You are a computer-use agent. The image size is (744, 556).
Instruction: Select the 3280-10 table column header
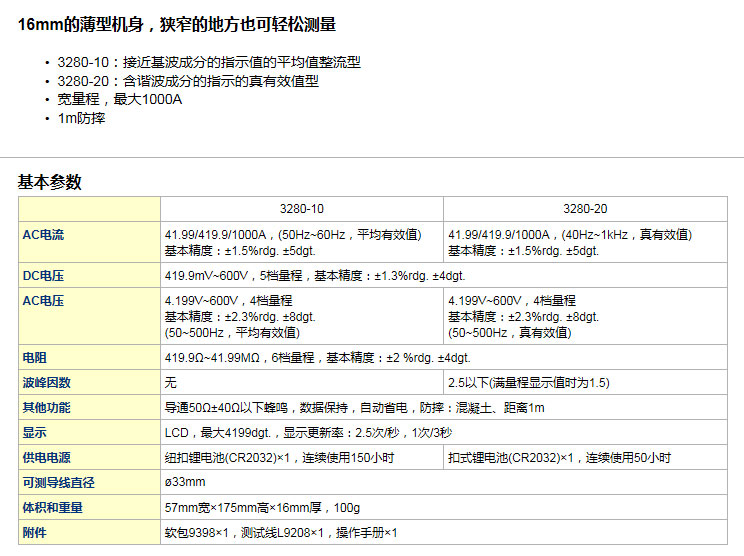[x=302, y=210]
